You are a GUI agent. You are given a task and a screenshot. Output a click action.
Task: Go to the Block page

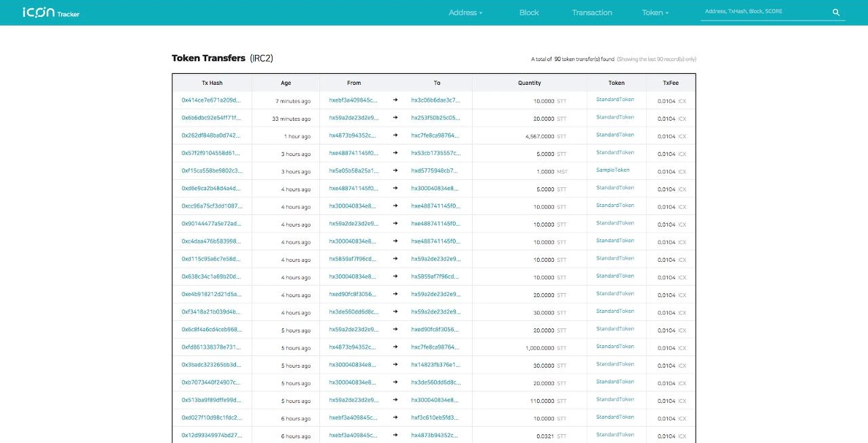pyautogui.click(x=529, y=12)
